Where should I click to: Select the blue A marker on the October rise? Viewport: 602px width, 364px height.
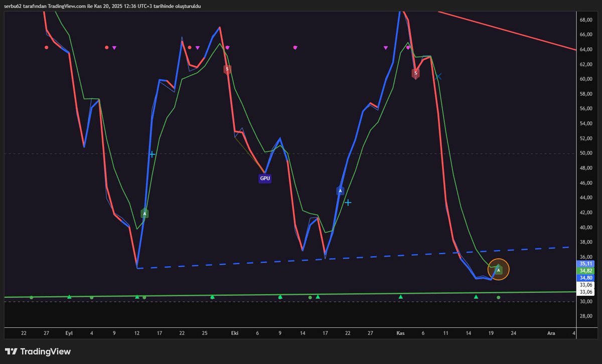[340, 191]
